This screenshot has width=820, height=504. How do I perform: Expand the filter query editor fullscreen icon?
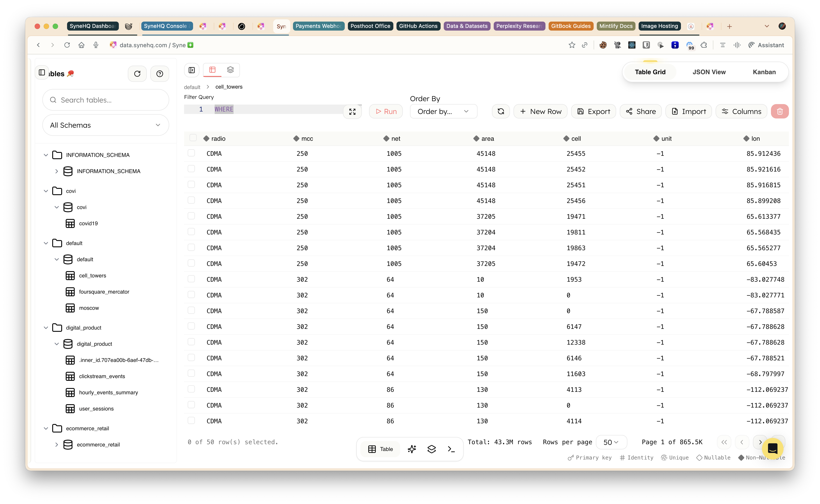352,112
